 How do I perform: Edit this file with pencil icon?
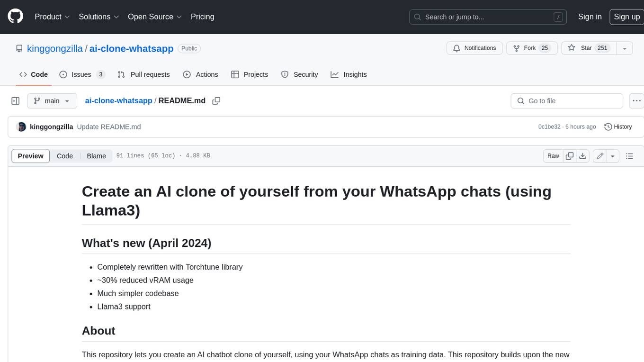599,156
